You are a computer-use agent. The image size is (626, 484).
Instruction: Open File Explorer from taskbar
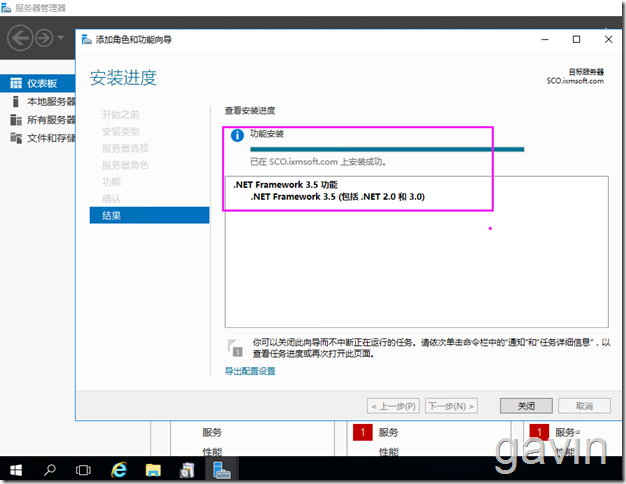[x=153, y=470]
